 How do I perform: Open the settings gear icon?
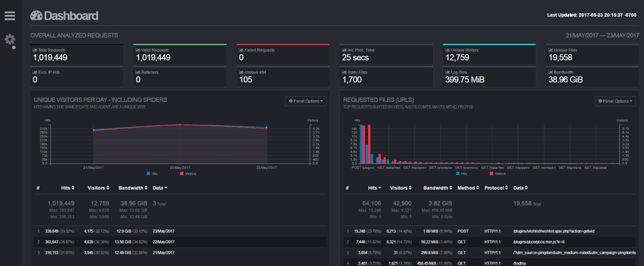coord(10,39)
